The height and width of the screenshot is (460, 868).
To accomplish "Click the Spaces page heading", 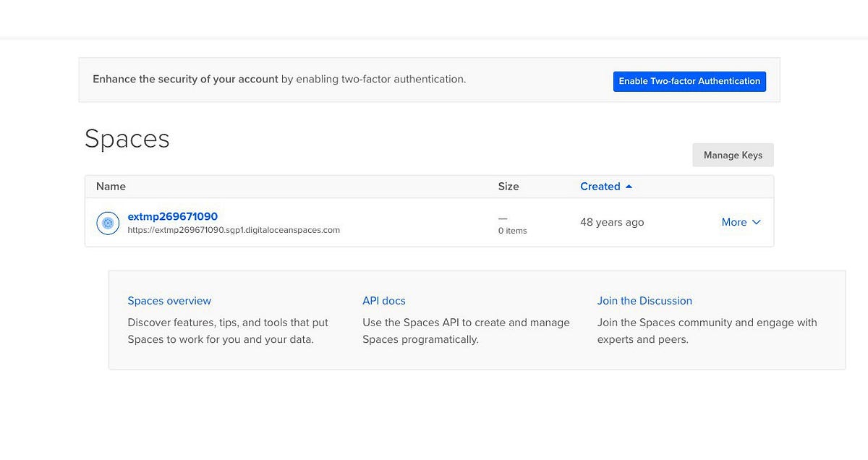I will click(127, 138).
